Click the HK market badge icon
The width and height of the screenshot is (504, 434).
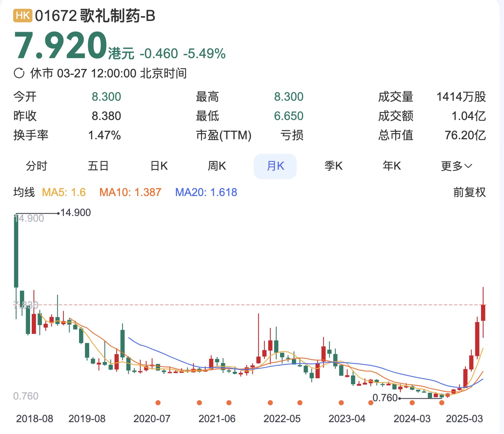(x=23, y=16)
